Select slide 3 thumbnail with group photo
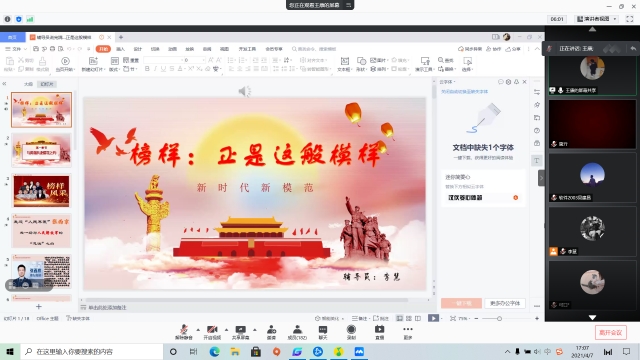Viewport: 640px width, 360px height. [x=41, y=191]
